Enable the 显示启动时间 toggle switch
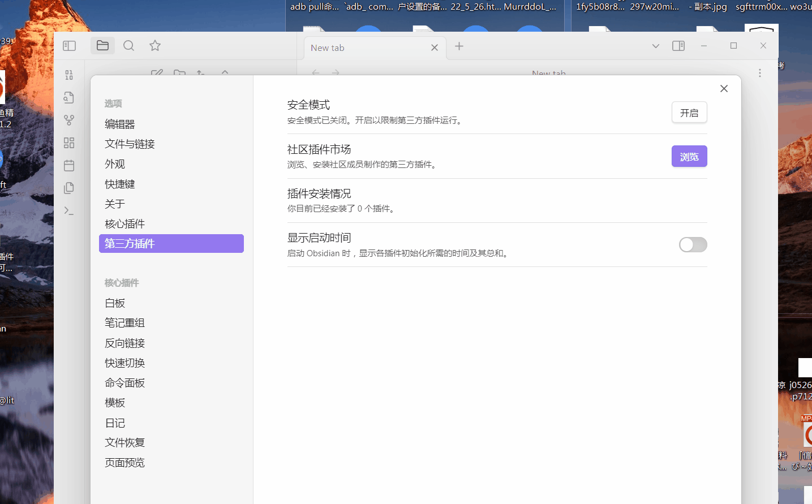Viewport: 812px width, 504px height. click(x=693, y=244)
